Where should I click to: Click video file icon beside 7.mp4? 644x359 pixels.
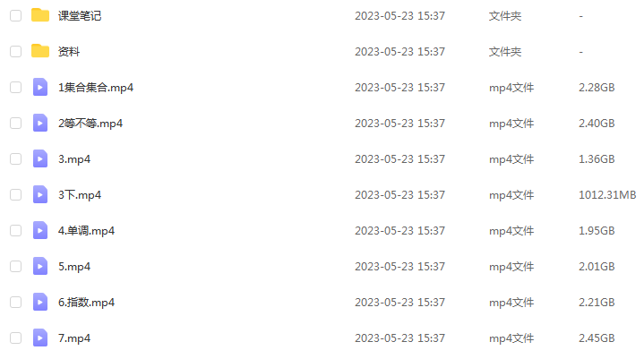click(40, 338)
